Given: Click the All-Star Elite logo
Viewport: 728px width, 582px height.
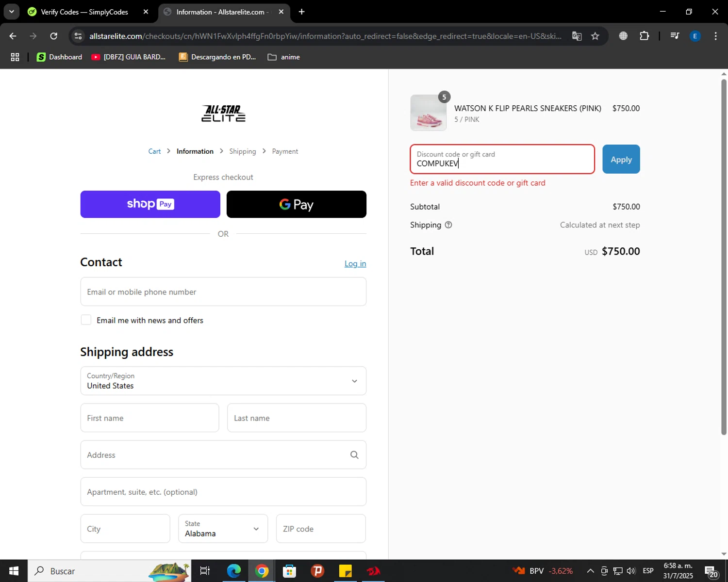Looking at the screenshot, I should point(223,113).
